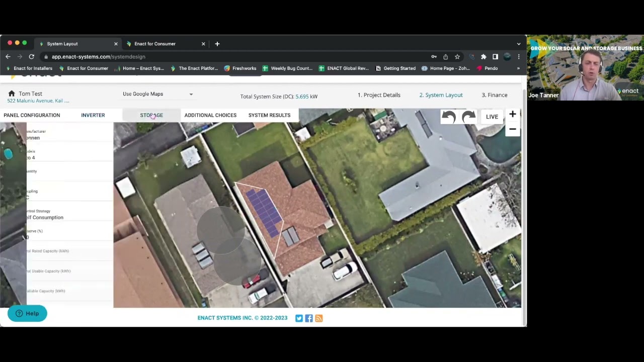644x362 pixels.
Task: Open the Use Google Maps dropdown
Action: tap(158, 94)
